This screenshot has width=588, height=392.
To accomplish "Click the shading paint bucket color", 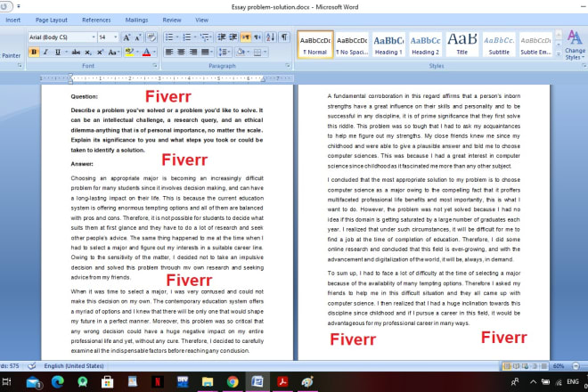I will 240,52.
